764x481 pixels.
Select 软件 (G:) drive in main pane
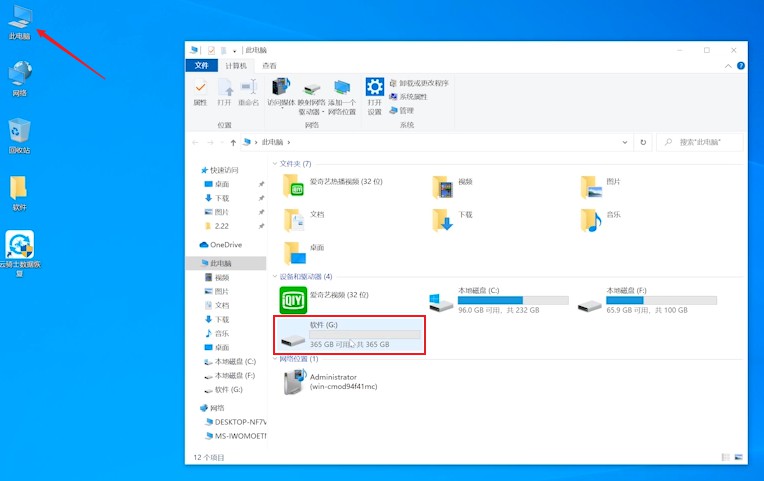349,335
